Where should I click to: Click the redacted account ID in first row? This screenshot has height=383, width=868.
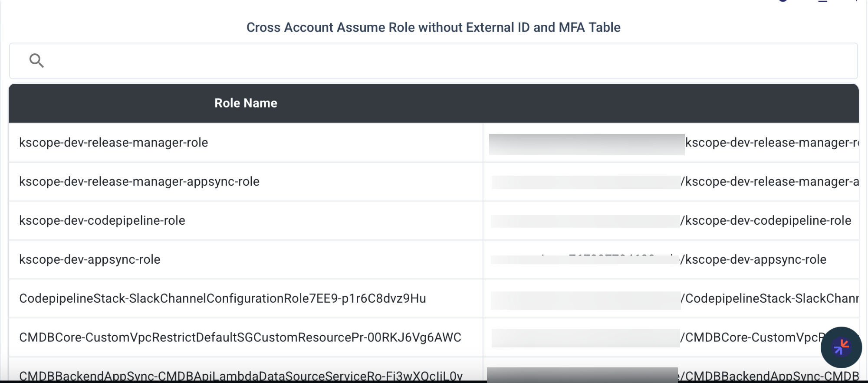click(587, 144)
